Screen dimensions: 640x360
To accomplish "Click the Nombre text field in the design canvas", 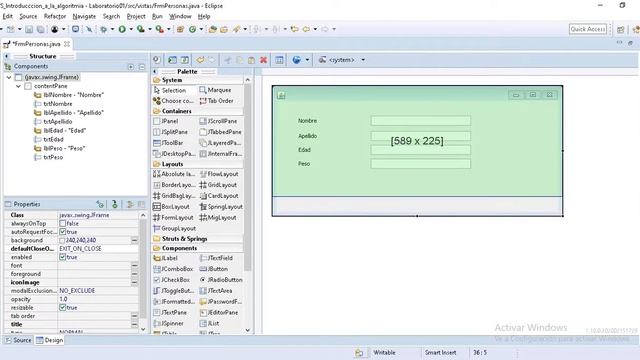I will [x=420, y=121].
